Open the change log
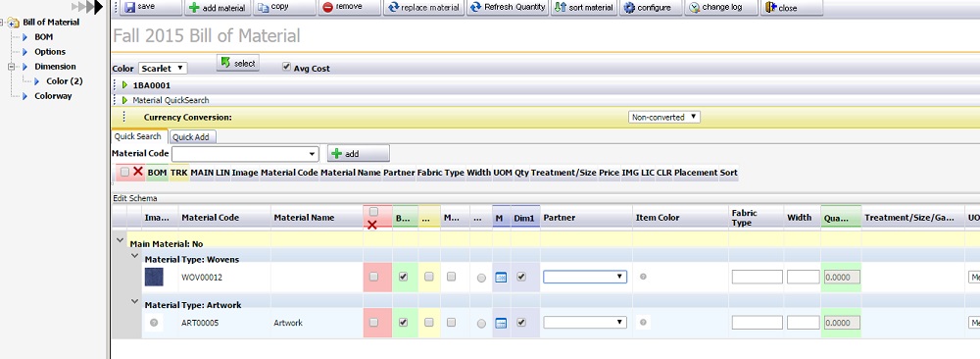Screen dimensions: 980x359 (x=720, y=8)
